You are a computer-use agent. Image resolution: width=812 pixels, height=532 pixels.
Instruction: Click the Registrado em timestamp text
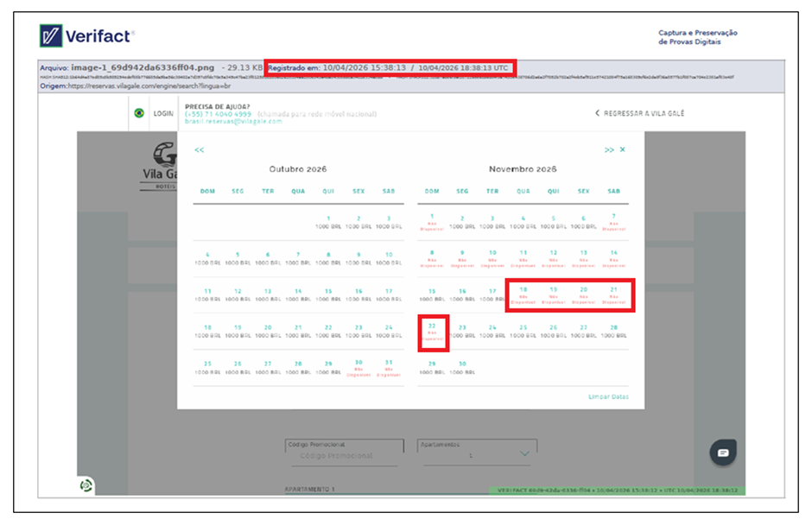388,67
